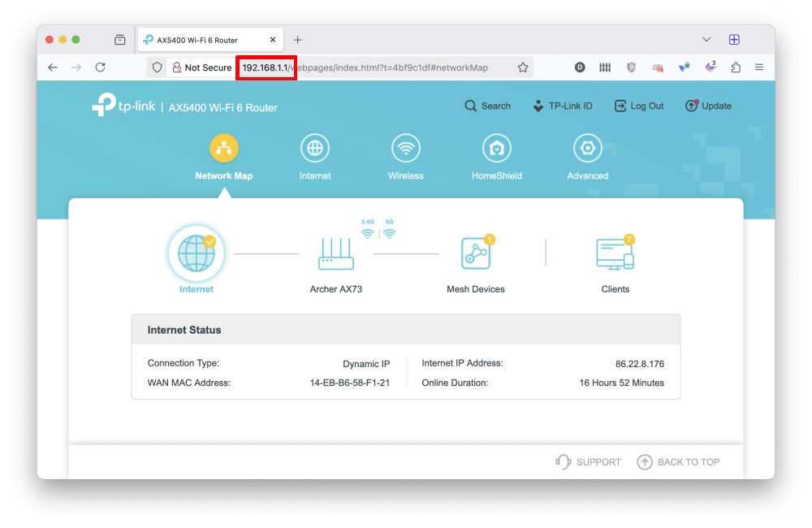Viewport: 812px width, 528px height.
Task: Click the grey shield extension icon
Action: click(x=631, y=67)
